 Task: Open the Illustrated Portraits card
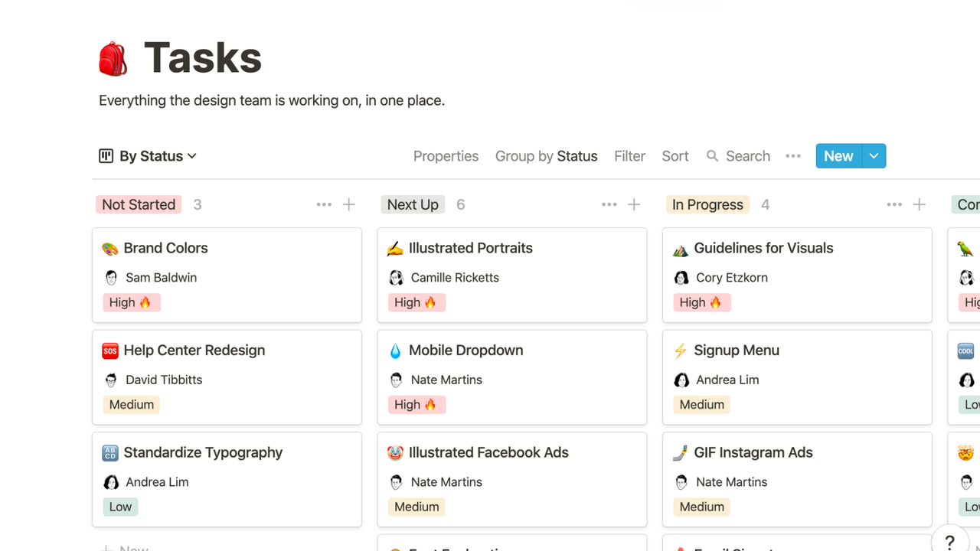click(469, 247)
